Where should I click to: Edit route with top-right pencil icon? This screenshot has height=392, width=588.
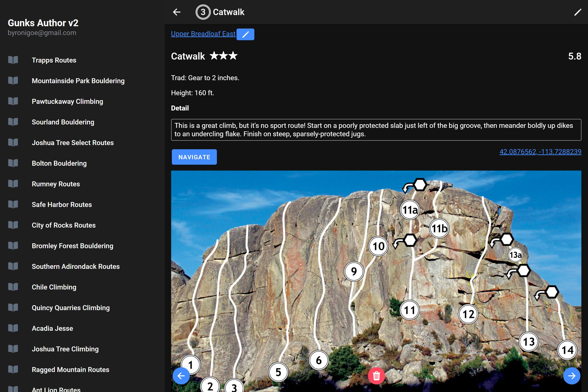[577, 12]
